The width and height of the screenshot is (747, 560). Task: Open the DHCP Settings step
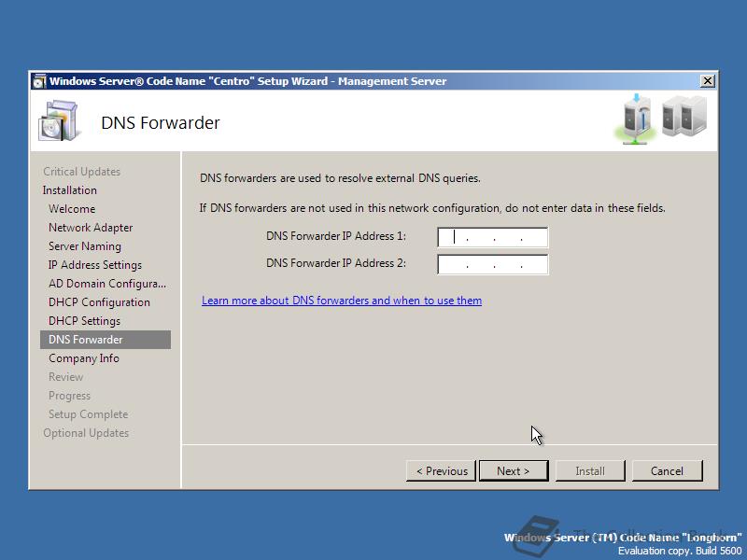84,321
